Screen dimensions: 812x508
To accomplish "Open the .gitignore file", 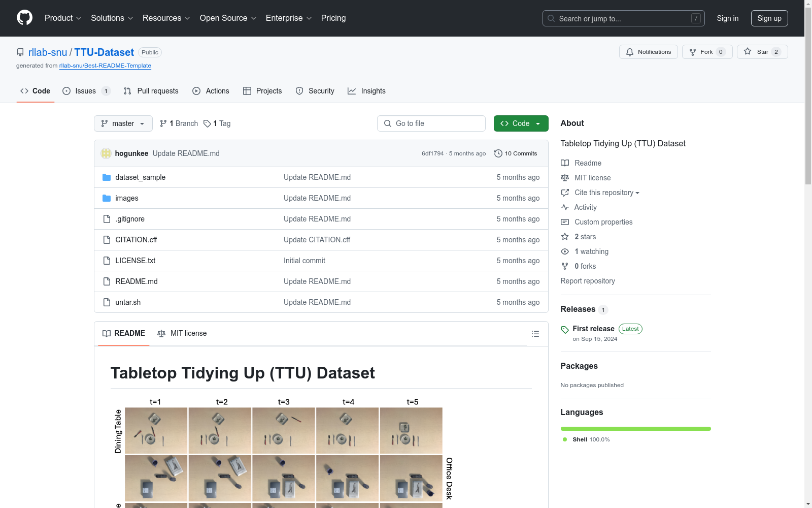I will 130,219.
